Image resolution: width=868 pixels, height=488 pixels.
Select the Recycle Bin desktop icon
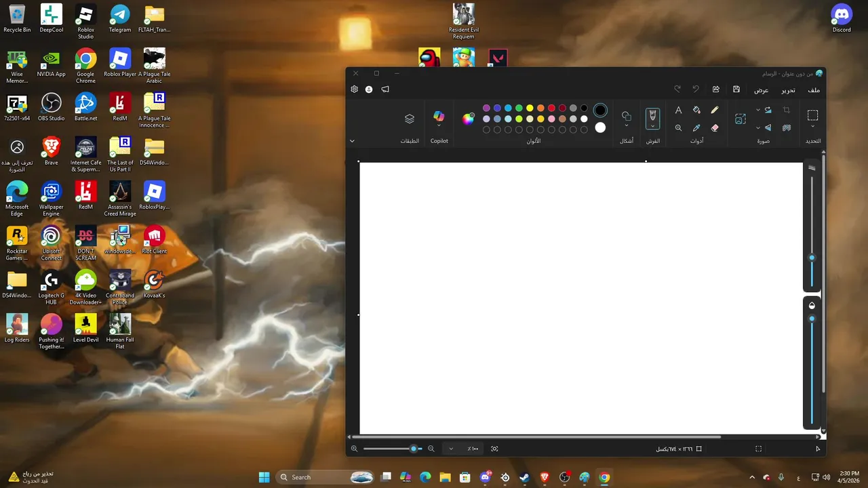17,18
